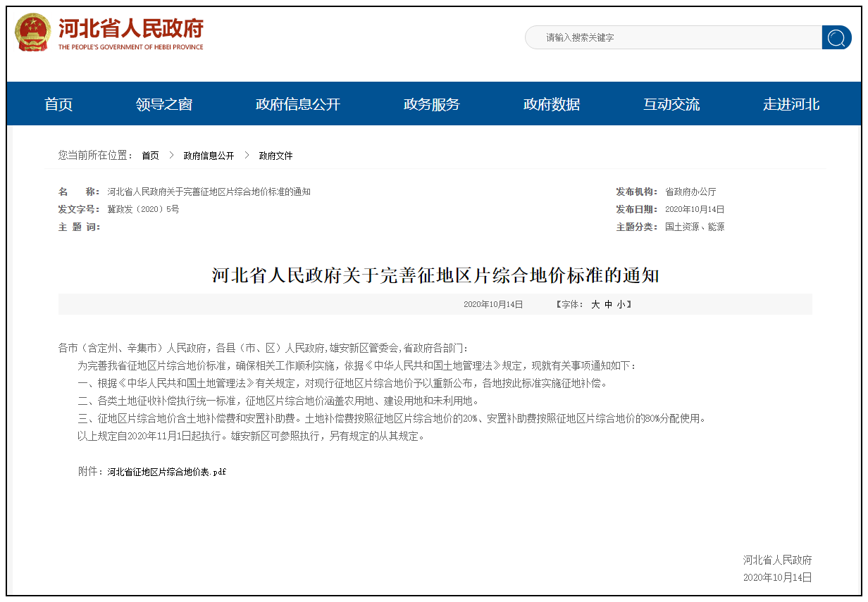This screenshot has width=868, height=602.
Task: Click the first breadcrumb chevron arrow after 首页
Action: [x=171, y=156]
